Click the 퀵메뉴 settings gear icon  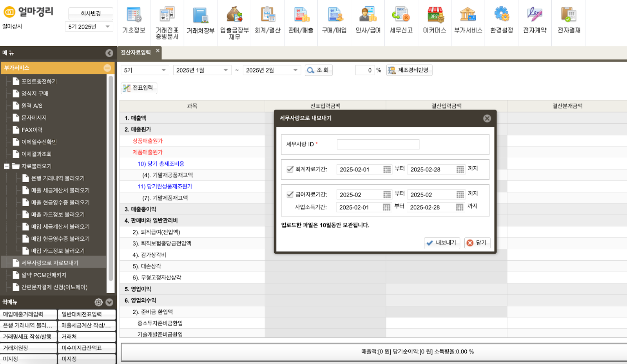98,302
